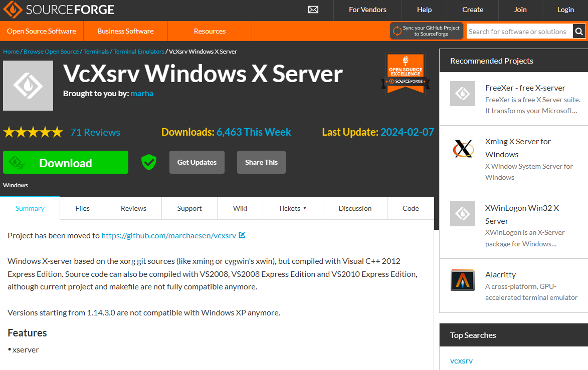
Task: Click the VcXsrv project logo image
Action: pyautogui.click(x=28, y=86)
